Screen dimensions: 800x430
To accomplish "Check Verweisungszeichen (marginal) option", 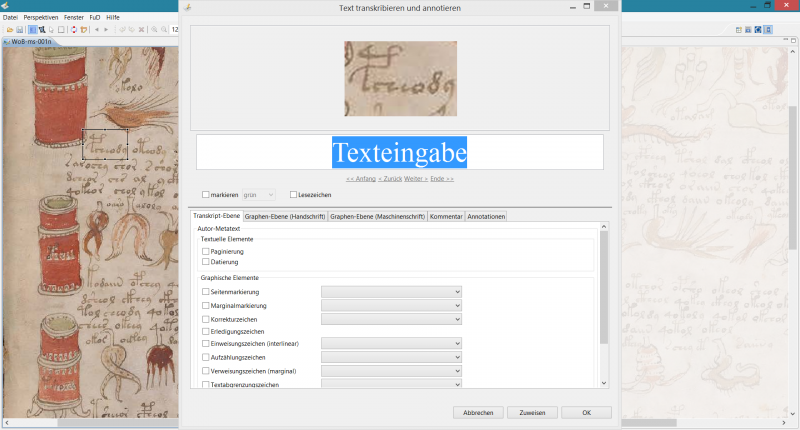I will pyautogui.click(x=206, y=371).
